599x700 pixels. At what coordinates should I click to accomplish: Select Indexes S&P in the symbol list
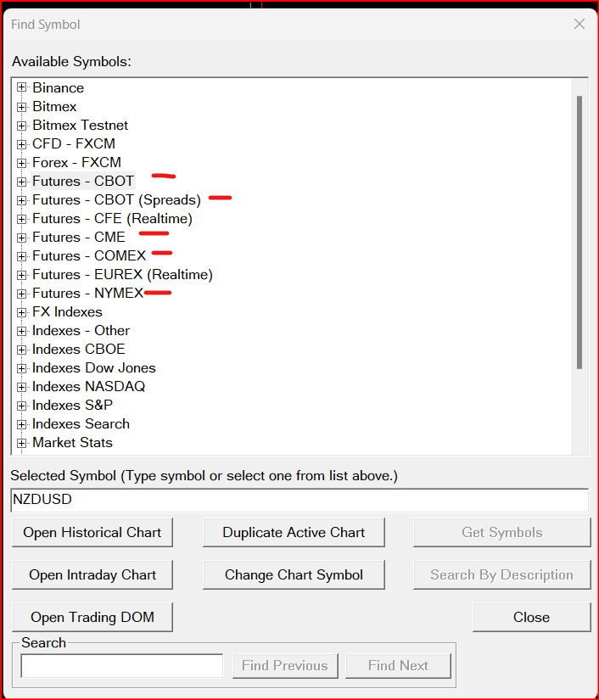pos(72,405)
